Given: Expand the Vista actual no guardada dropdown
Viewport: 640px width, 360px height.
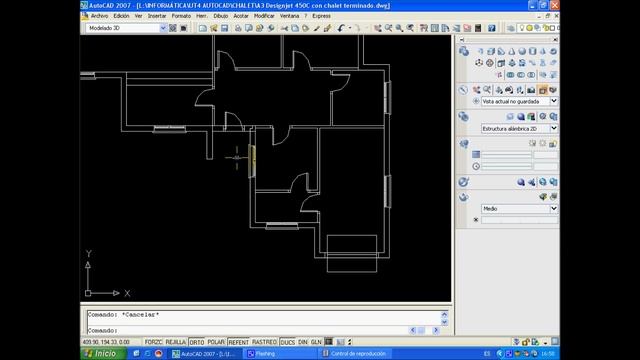Looking at the screenshot, I should pos(554,101).
